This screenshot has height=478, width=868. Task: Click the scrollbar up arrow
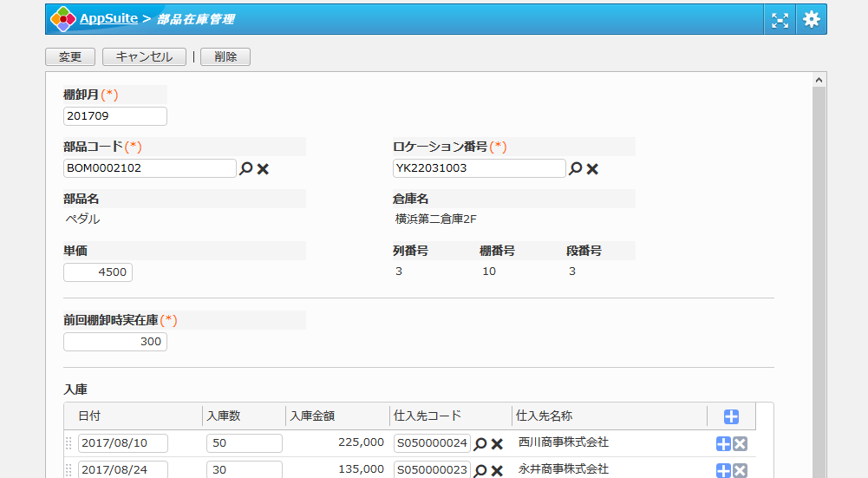pyautogui.click(x=819, y=80)
